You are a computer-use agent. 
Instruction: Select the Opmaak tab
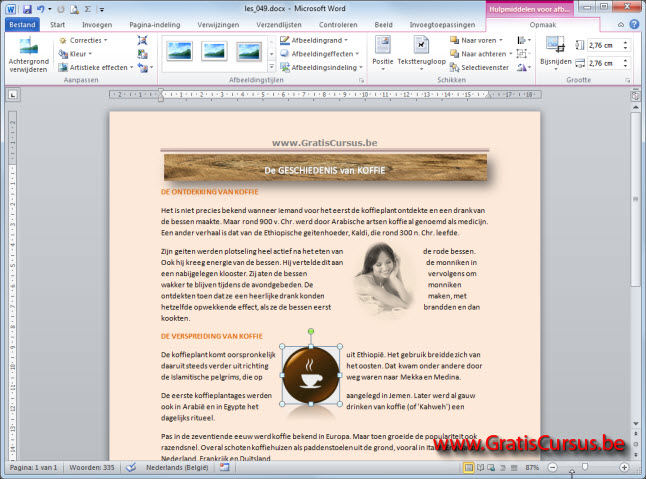tap(543, 25)
